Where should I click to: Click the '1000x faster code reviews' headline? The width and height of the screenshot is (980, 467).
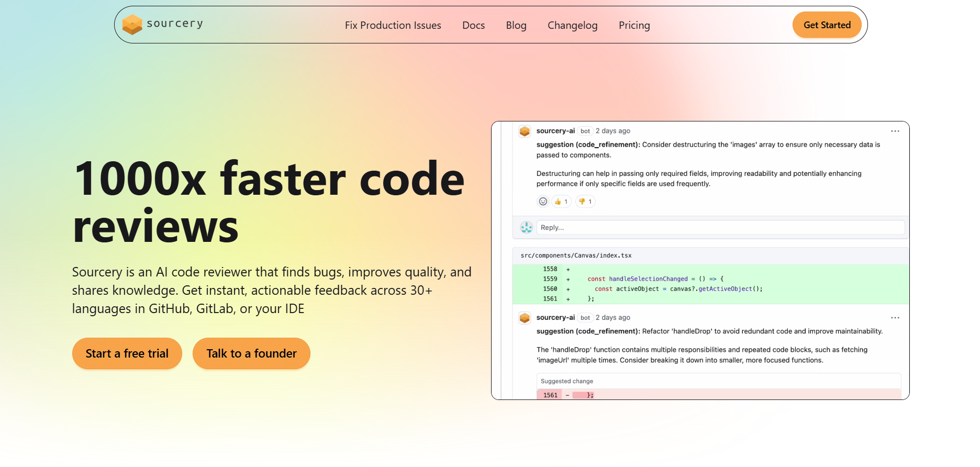[269, 202]
